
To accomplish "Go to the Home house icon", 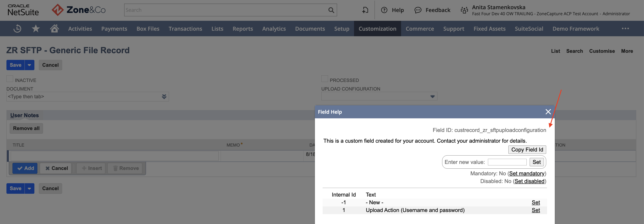I will click(x=54, y=29).
